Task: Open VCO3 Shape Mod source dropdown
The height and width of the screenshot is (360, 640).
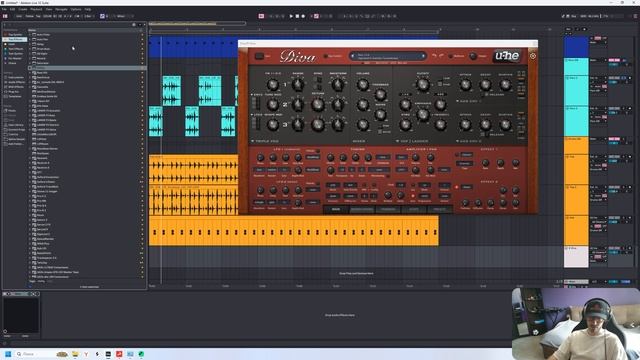Action: click(x=267, y=115)
